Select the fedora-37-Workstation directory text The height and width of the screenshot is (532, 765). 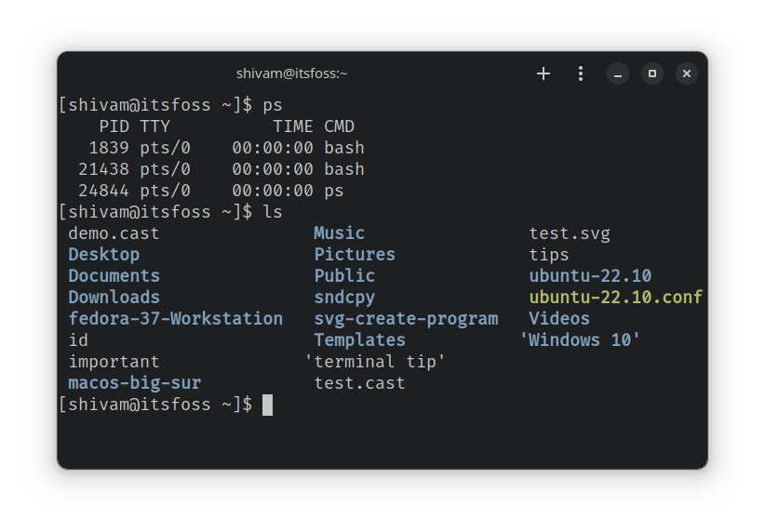click(x=176, y=319)
